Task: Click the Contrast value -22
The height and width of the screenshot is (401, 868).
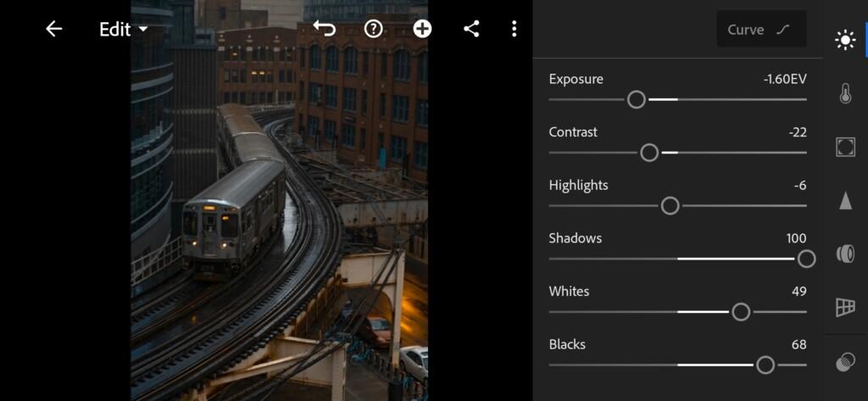Action: [x=798, y=132]
